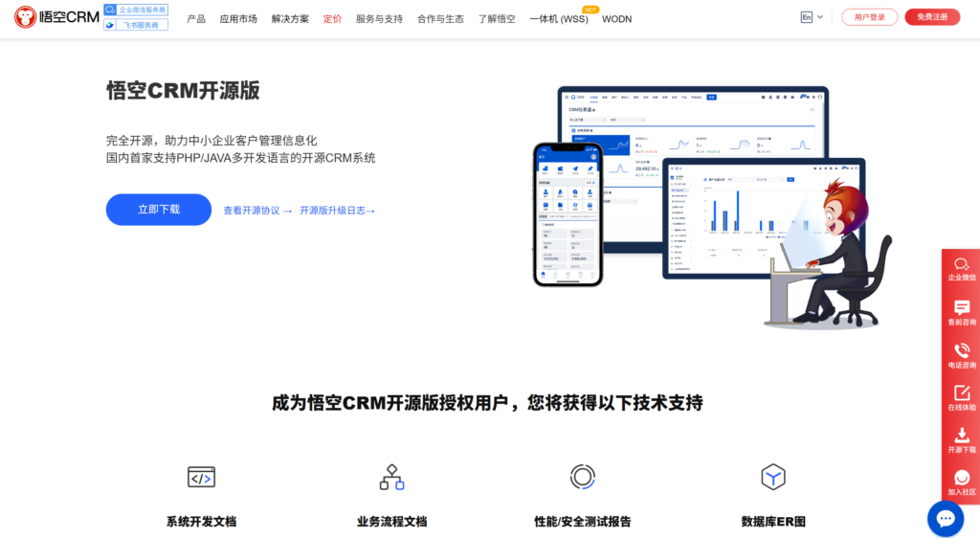
Task: Open the 企业微信服务商 badge
Action: point(136,10)
